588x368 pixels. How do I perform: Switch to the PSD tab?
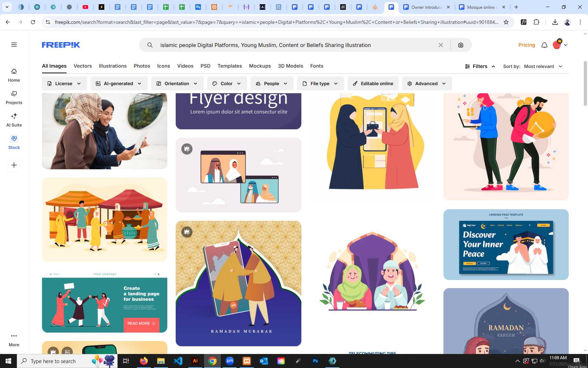tap(205, 66)
